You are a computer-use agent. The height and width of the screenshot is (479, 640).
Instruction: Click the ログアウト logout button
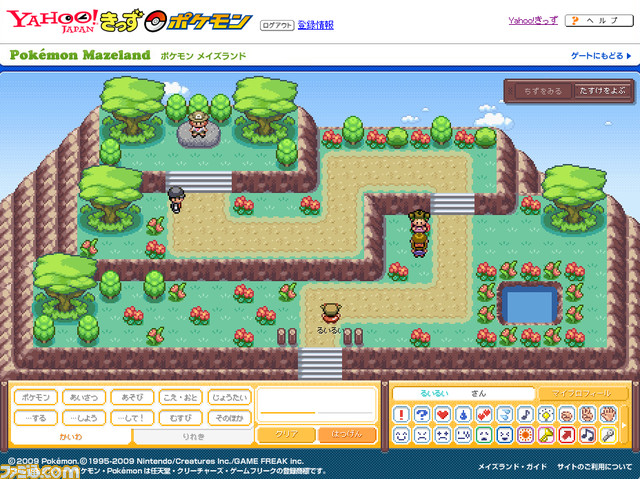277,25
